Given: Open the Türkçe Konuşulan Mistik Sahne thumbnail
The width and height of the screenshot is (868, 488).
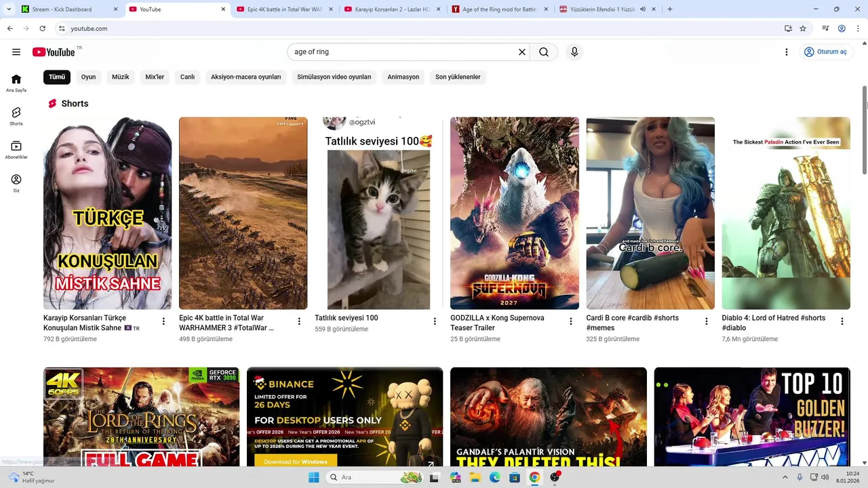Looking at the screenshot, I should pyautogui.click(x=107, y=213).
